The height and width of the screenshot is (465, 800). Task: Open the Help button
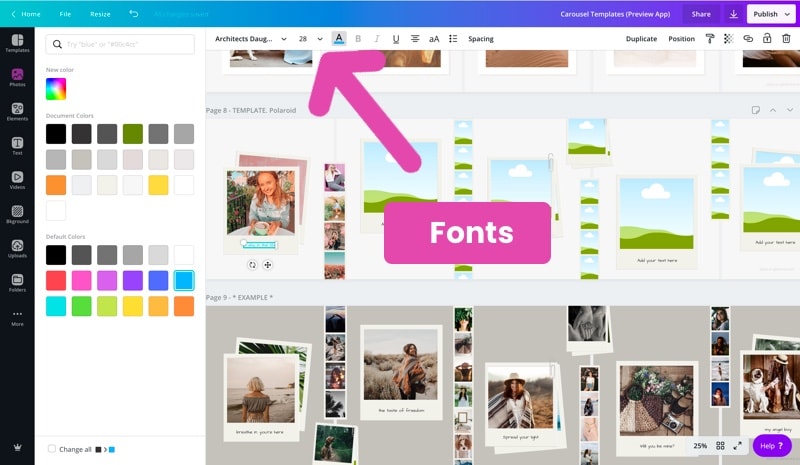(771, 446)
